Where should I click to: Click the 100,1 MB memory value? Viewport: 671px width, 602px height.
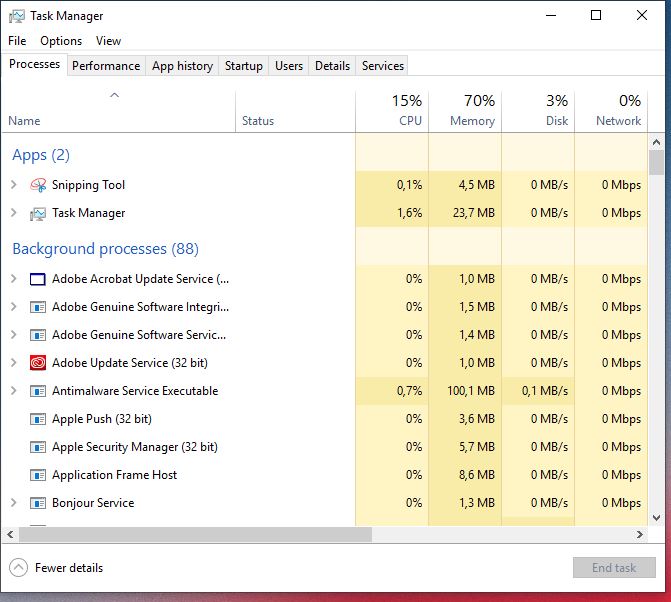pyautogui.click(x=471, y=391)
